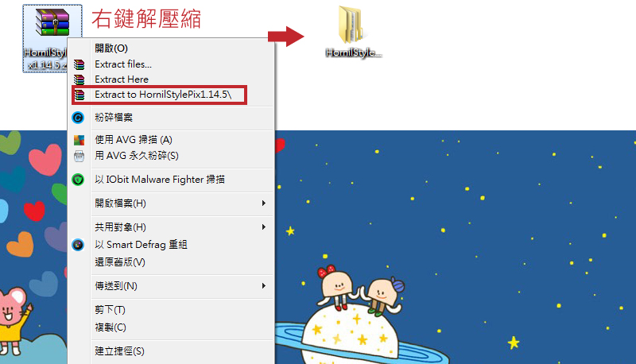Click the file shredder icon beside 粉碎檔案
636x364 pixels.
click(78, 118)
